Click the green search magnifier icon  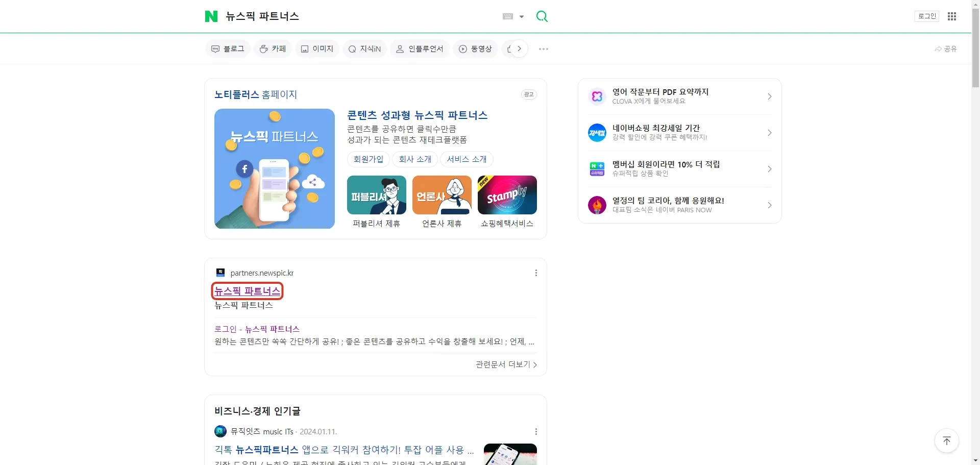[542, 16]
